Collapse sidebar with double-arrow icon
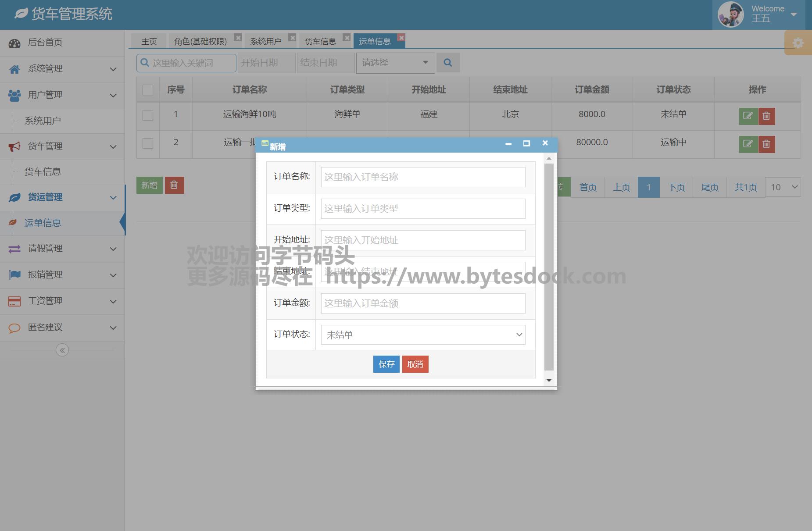The height and width of the screenshot is (531, 812). pyautogui.click(x=62, y=350)
